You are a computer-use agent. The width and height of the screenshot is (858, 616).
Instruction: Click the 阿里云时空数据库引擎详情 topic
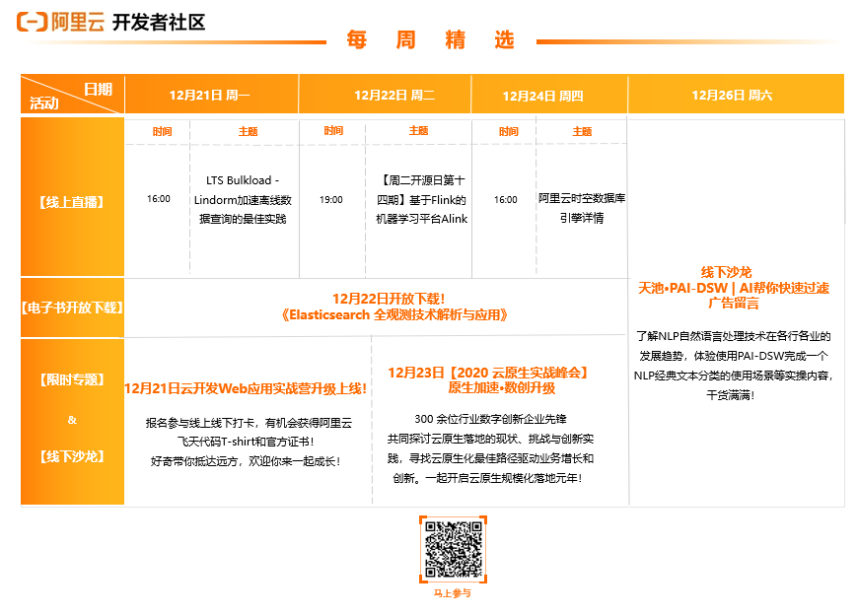coord(582,208)
